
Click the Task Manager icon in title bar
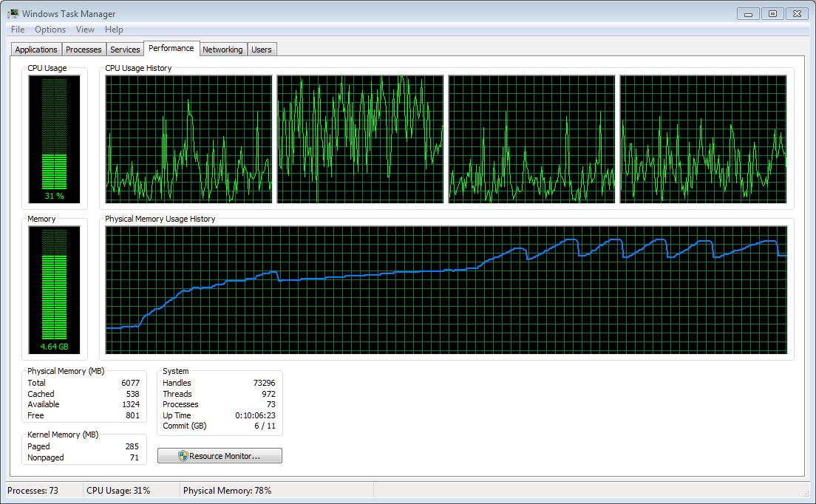(13, 13)
